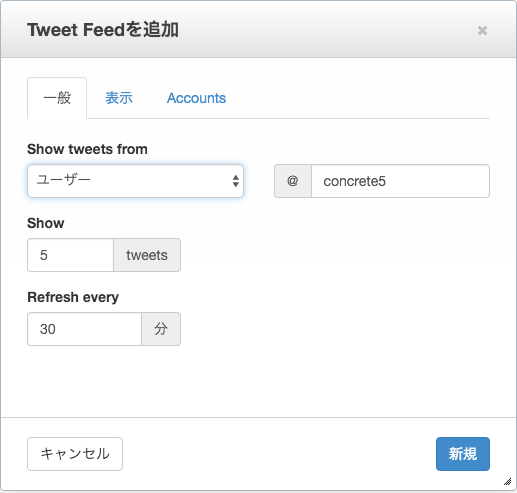The height and width of the screenshot is (493, 517).
Task: Click the キャンセル button
Action: pyautogui.click(x=75, y=454)
